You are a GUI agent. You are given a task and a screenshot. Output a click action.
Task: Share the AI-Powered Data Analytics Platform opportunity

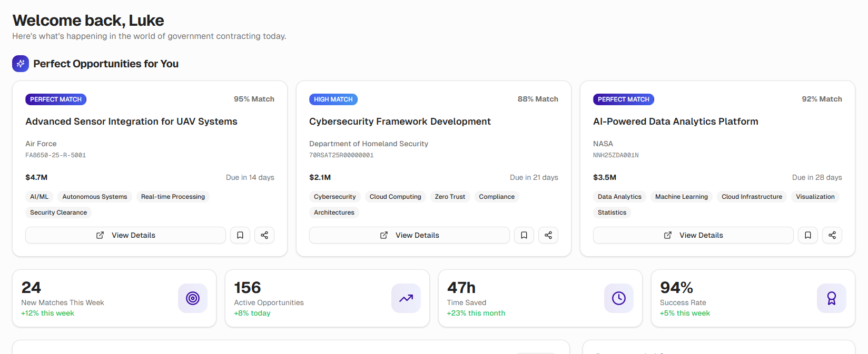point(832,235)
